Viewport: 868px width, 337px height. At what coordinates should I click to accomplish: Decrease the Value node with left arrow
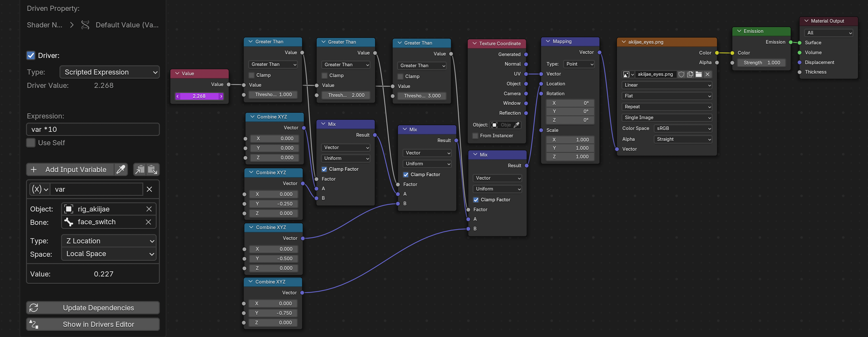click(178, 96)
